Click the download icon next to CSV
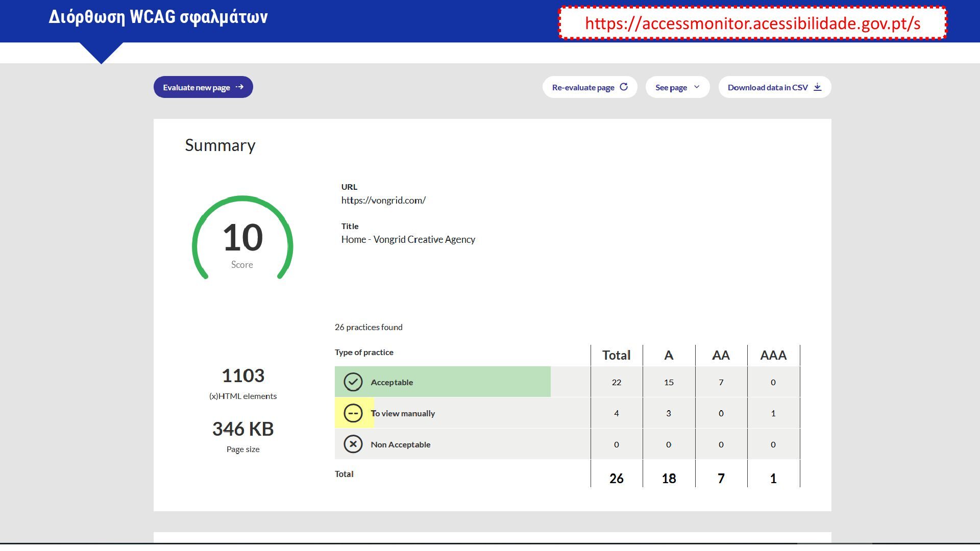The height and width of the screenshot is (551, 980). click(818, 88)
